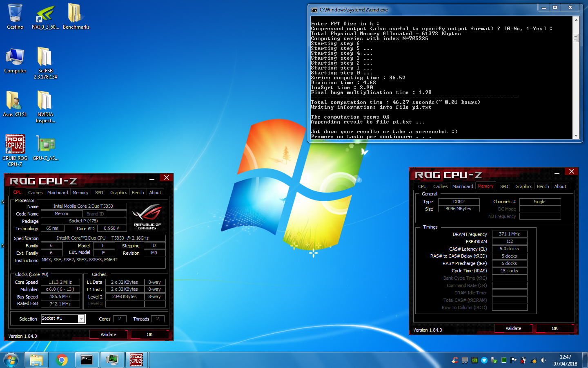Switch to the cmd.exe taskbar button
The image size is (588, 368).
tap(87, 360)
